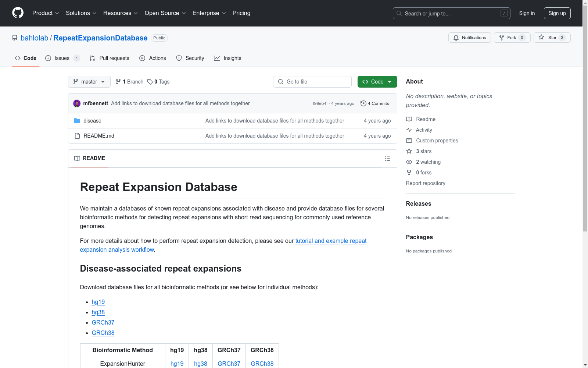Click the Public visibility badge
Image resolution: width=588 pixels, height=368 pixels.
point(159,38)
